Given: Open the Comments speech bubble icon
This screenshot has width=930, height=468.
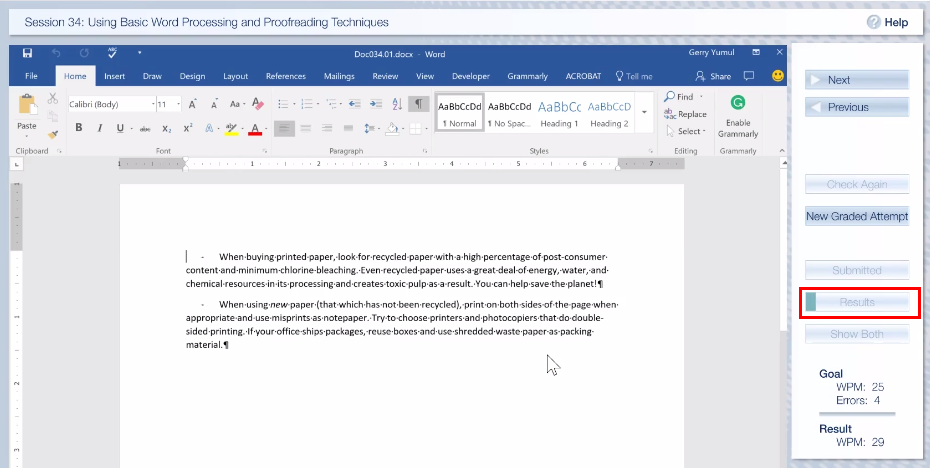Looking at the screenshot, I should point(749,76).
